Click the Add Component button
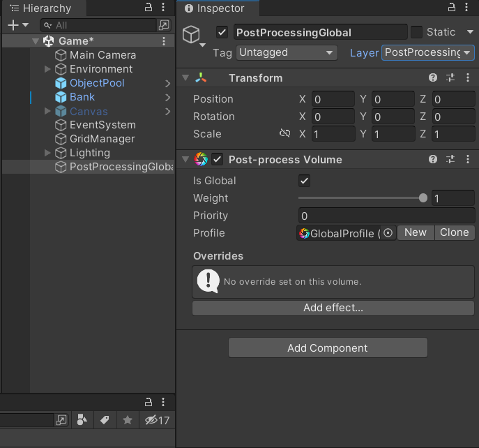 [x=328, y=348]
